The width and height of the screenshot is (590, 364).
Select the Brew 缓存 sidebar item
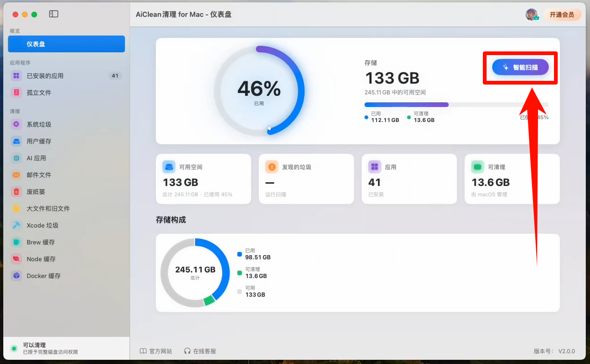[x=66, y=242]
